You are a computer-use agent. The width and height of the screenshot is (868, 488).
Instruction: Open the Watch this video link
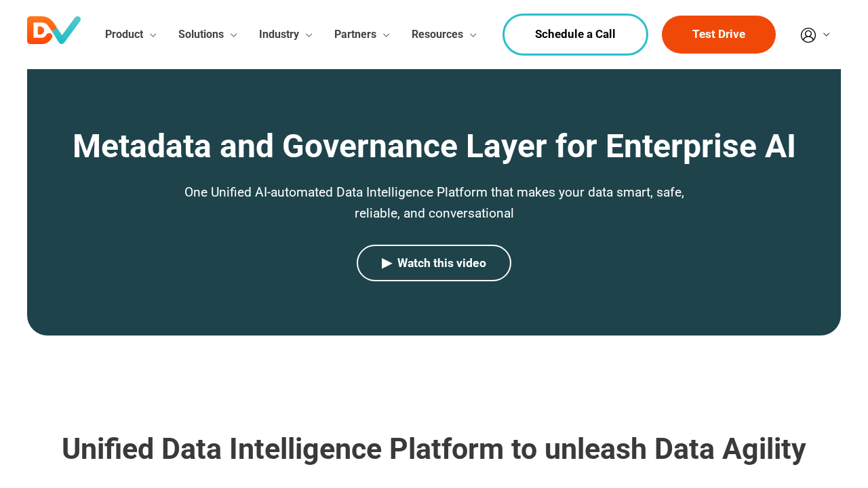tap(433, 262)
